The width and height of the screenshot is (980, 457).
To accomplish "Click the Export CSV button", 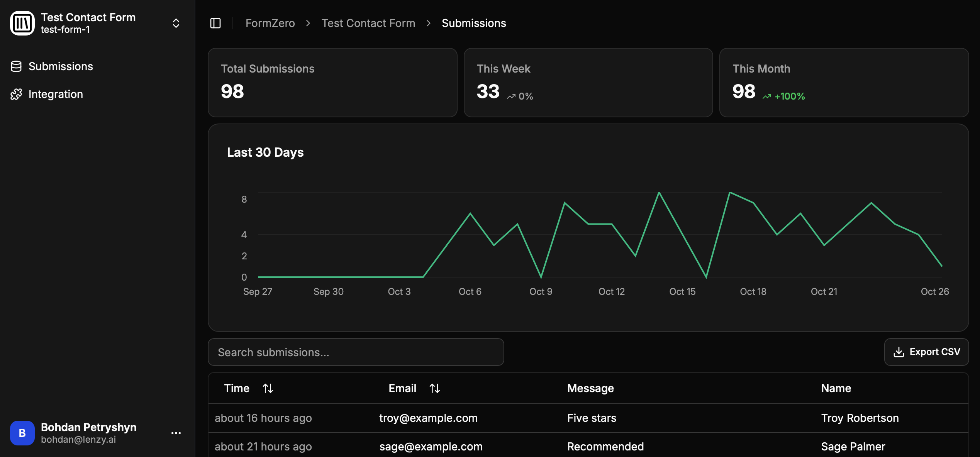I will (926, 352).
